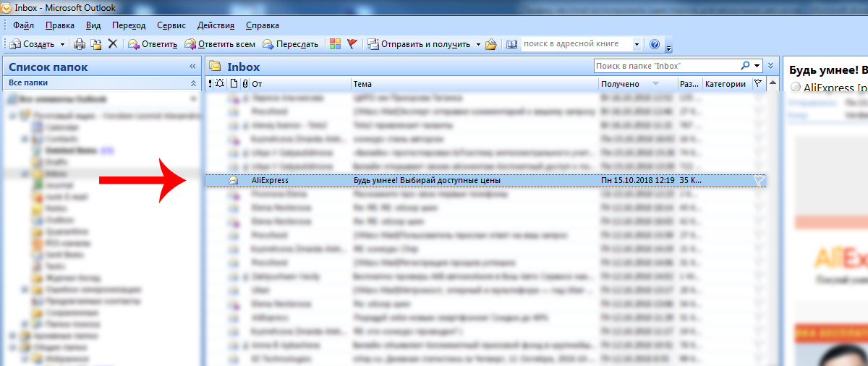Click the envelope icon of the AliExpress message
Image resolution: width=868 pixels, height=366 pixels.
tap(234, 180)
